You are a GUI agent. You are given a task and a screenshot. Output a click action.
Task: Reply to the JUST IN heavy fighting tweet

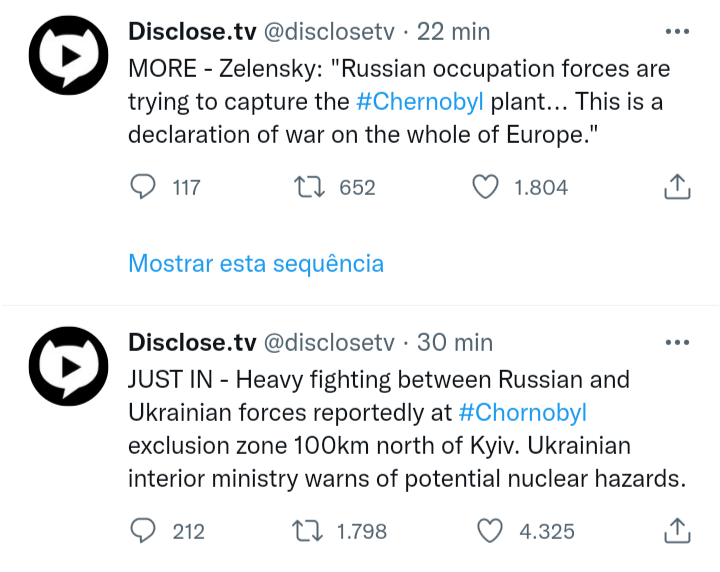[145, 531]
